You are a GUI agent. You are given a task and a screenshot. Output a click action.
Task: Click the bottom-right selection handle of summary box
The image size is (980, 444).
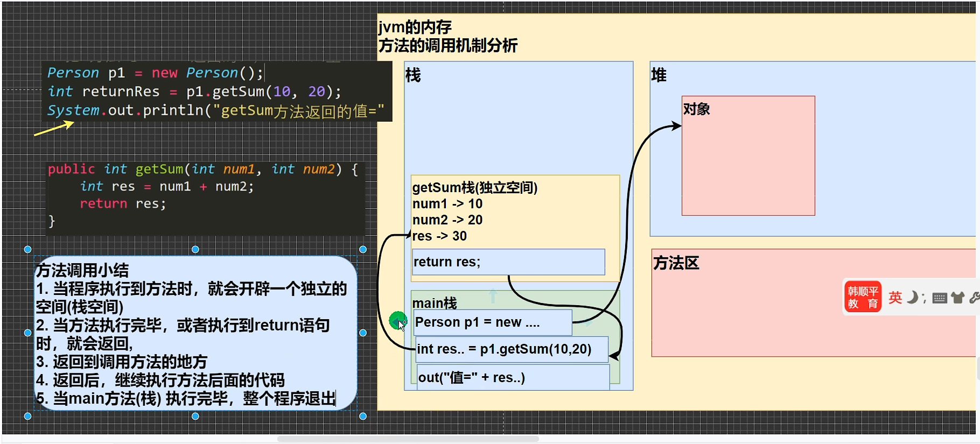[x=363, y=416]
